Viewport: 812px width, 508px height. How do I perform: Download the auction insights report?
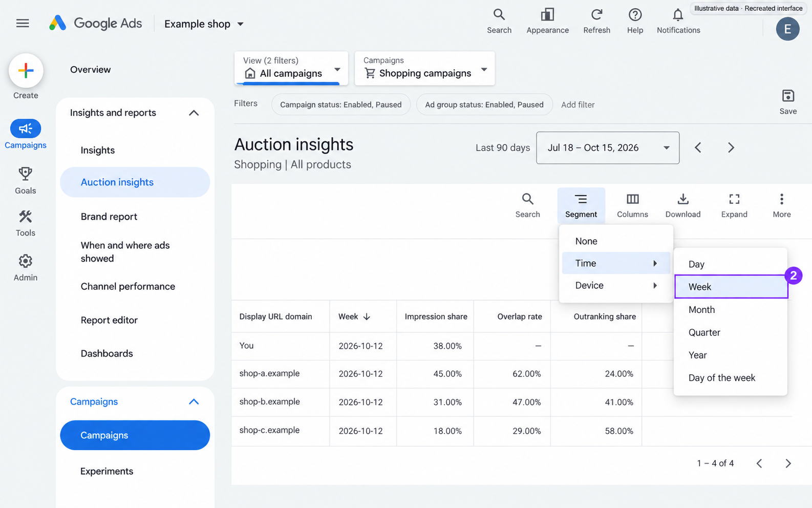coord(683,205)
